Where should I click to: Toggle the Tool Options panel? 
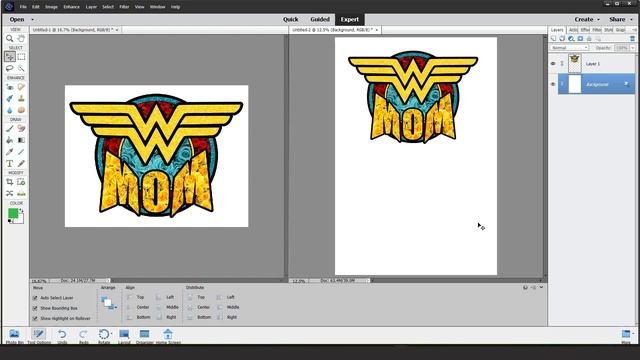tap(39, 336)
